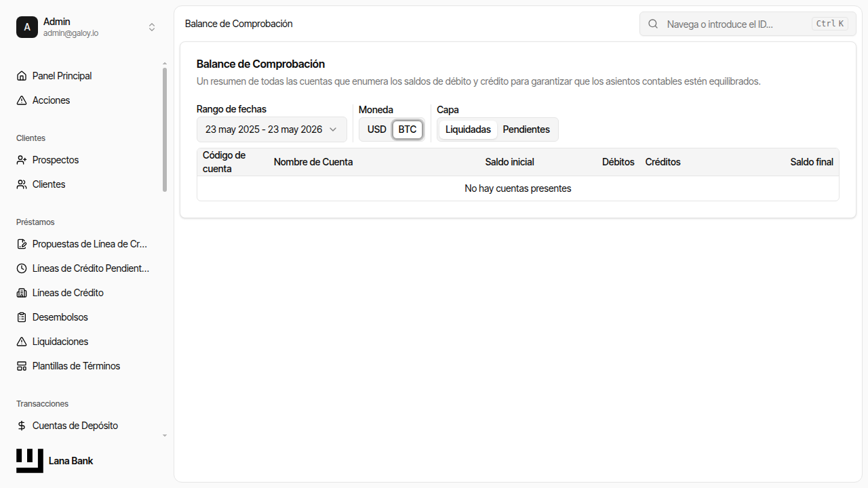The width and height of the screenshot is (868, 488).
Task: Click the Panel Principal home icon
Action: pyautogui.click(x=22, y=76)
